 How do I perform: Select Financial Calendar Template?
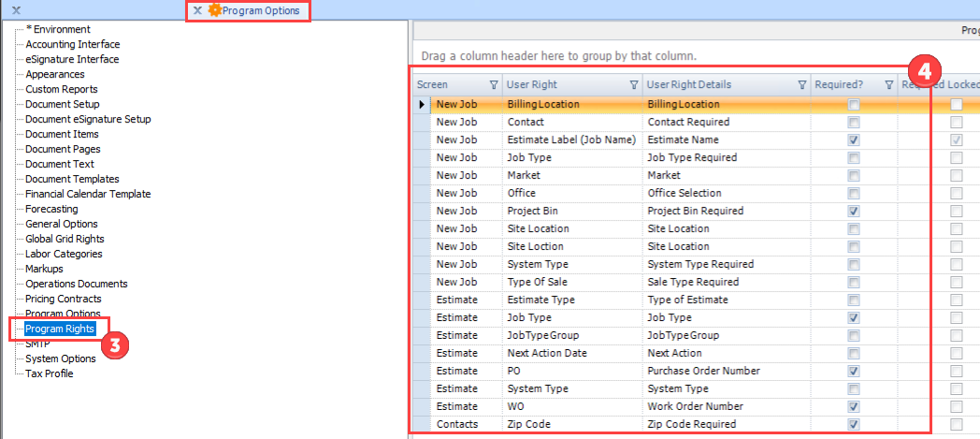tap(88, 195)
